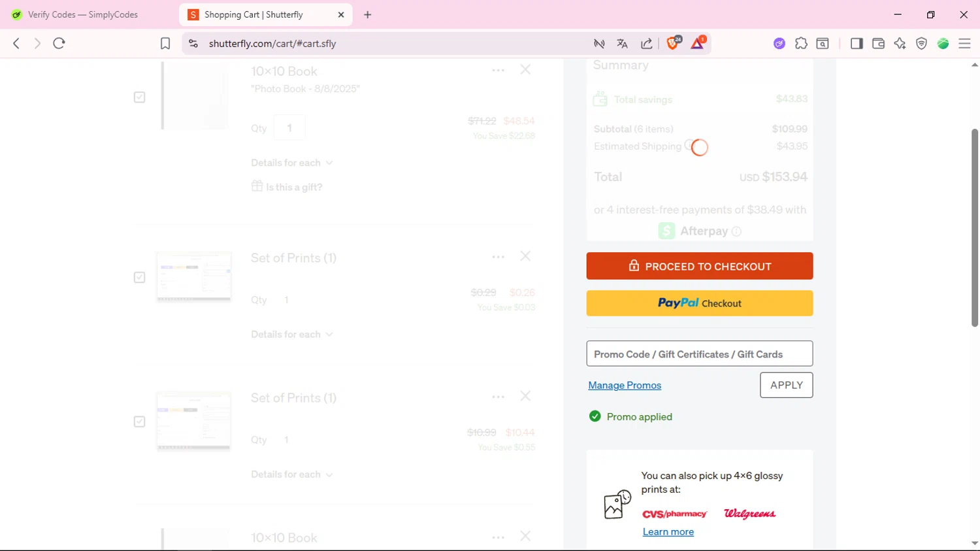
Task: Click the Apply promo button
Action: click(787, 385)
